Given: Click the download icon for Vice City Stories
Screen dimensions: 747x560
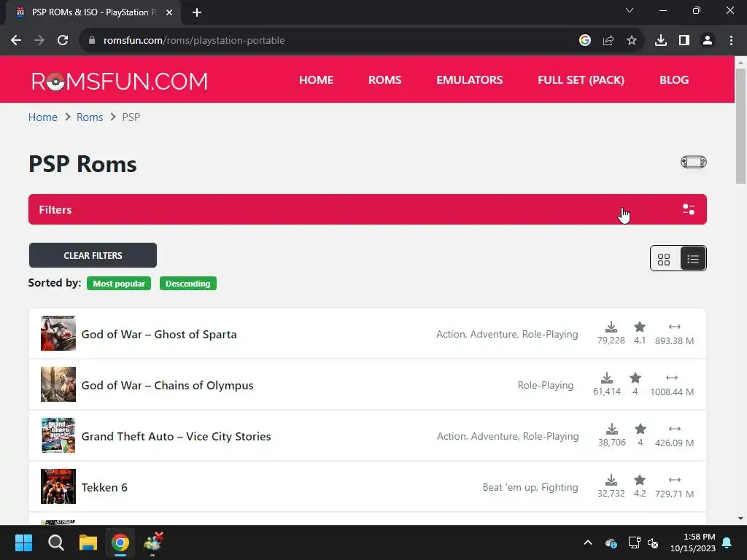Looking at the screenshot, I should (x=612, y=429).
